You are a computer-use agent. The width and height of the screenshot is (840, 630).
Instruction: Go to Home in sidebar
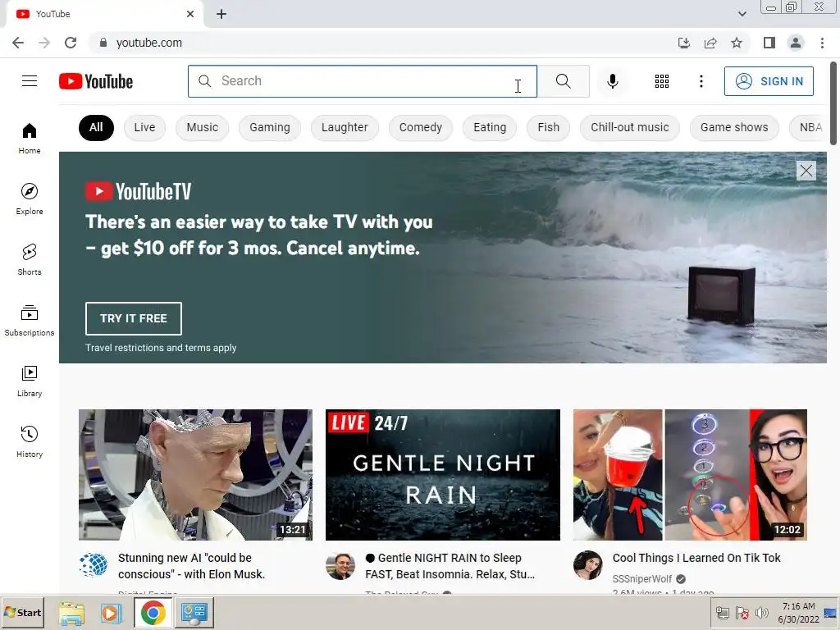[30, 138]
